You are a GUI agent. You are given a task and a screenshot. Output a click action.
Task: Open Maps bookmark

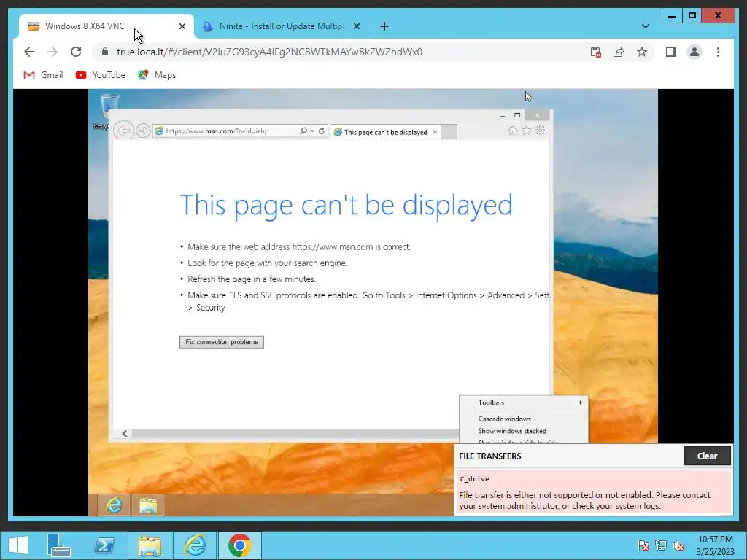(x=157, y=75)
